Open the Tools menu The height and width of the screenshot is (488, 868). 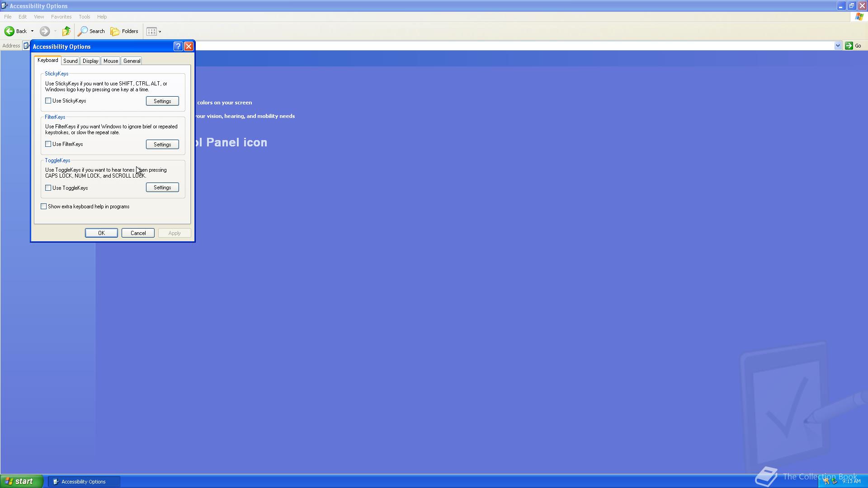pyautogui.click(x=84, y=17)
